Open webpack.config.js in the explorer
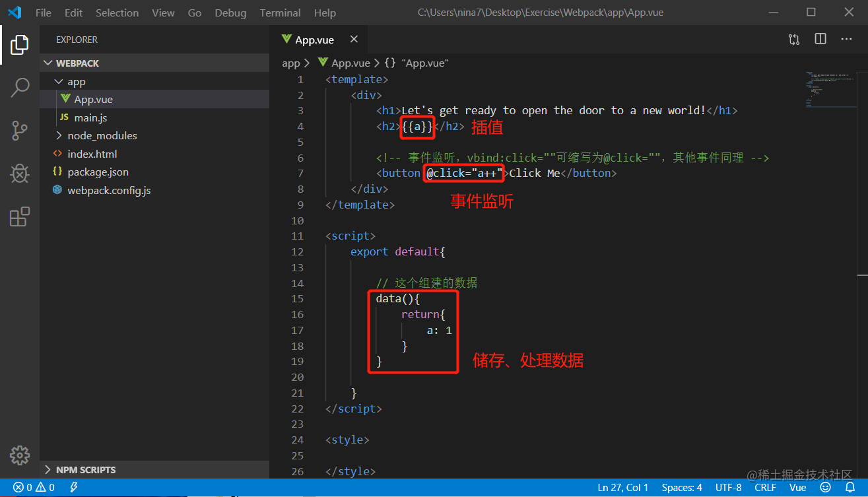Screen dimensions: 868x497 (x=154, y=190)
